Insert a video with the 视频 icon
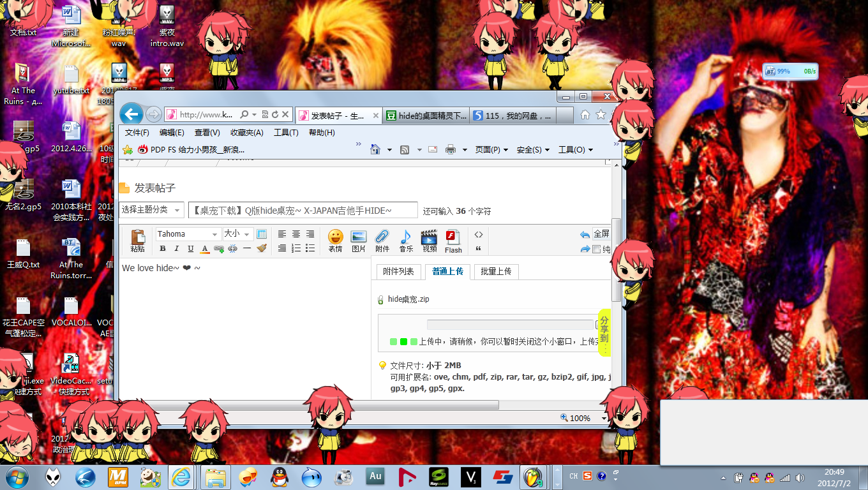 430,241
